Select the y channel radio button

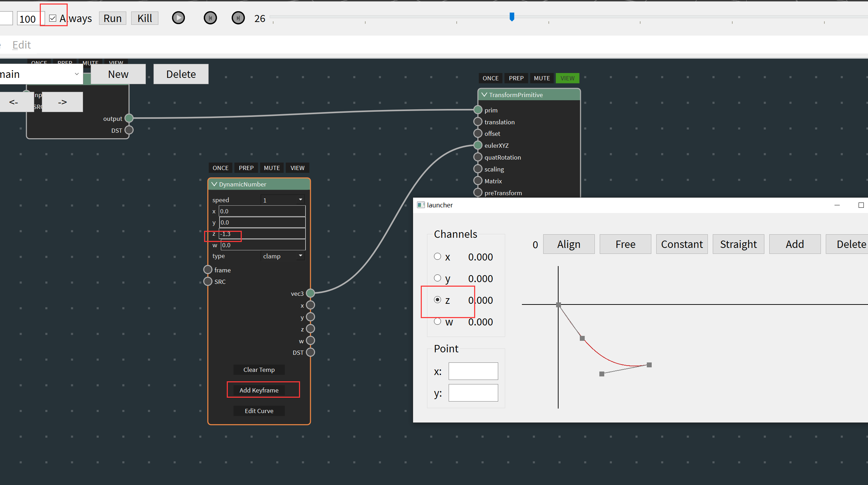coord(437,278)
